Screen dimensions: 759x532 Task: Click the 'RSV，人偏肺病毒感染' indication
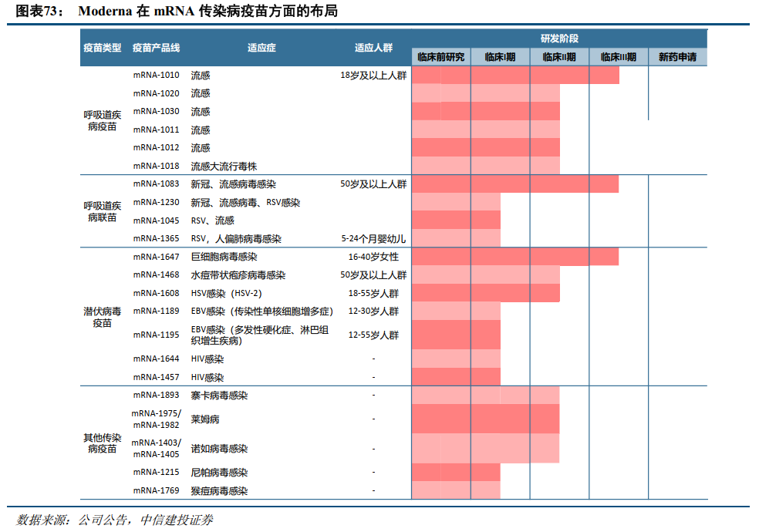pos(236,239)
